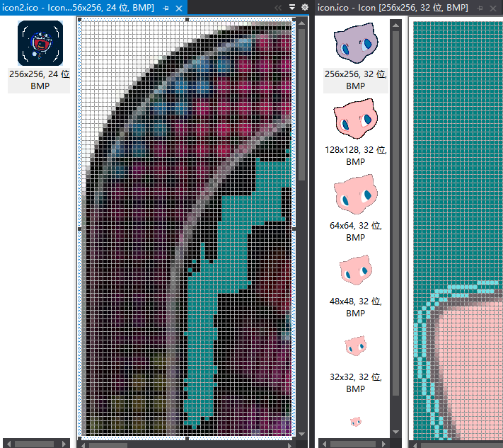
Task: Close the icon.ico tab
Action: [x=493, y=8]
